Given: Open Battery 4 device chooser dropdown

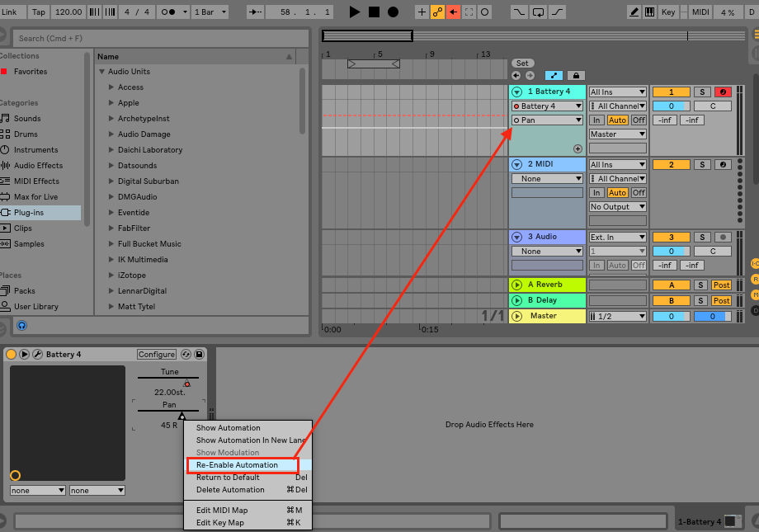Looking at the screenshot, I should [x=548, y=106].
